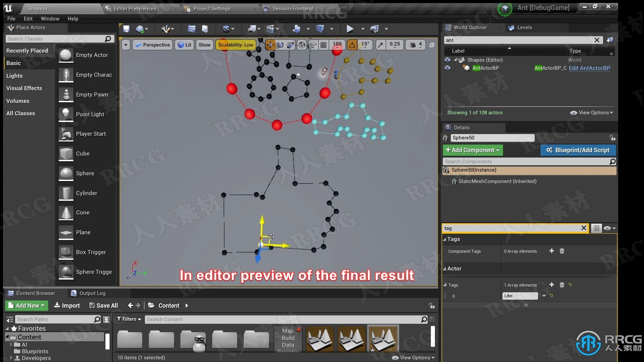Select the scale gizmo tool in the viewport
Viewport: 644px width, 362px height.
coord(290,45)
